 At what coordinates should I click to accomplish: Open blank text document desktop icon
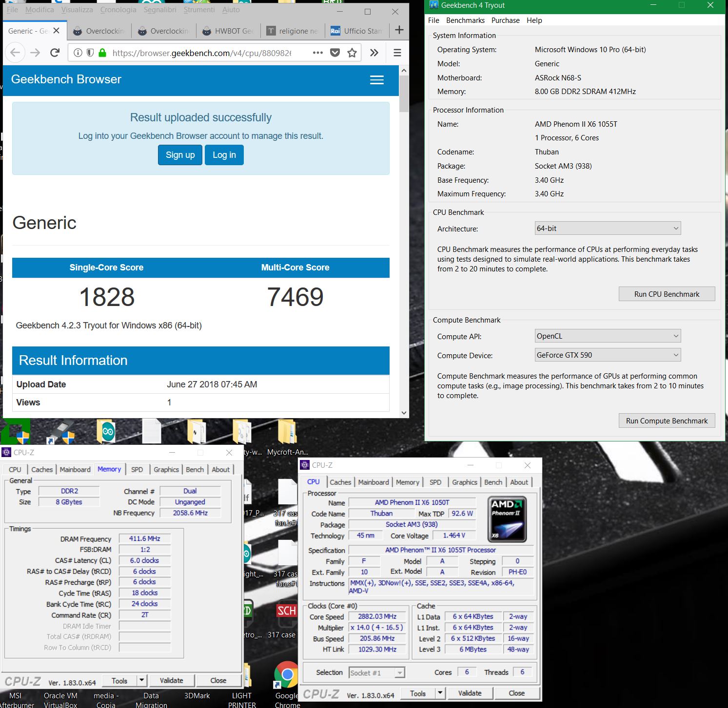152,431
